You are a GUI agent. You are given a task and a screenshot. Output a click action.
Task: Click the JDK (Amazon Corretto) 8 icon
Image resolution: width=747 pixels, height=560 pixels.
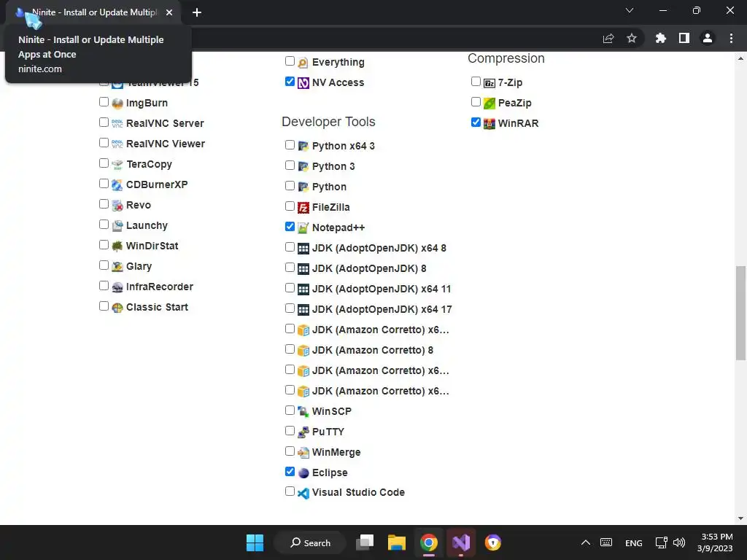(x=303, y=351)
